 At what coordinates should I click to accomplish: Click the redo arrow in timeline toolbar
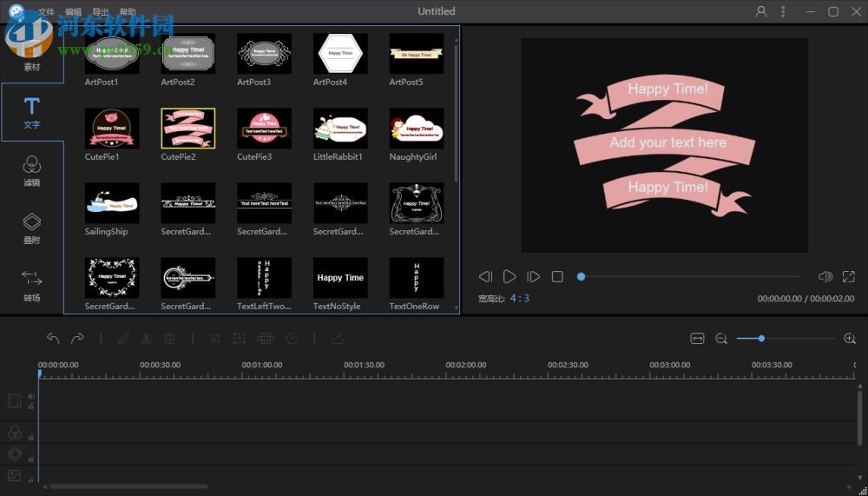77,339
